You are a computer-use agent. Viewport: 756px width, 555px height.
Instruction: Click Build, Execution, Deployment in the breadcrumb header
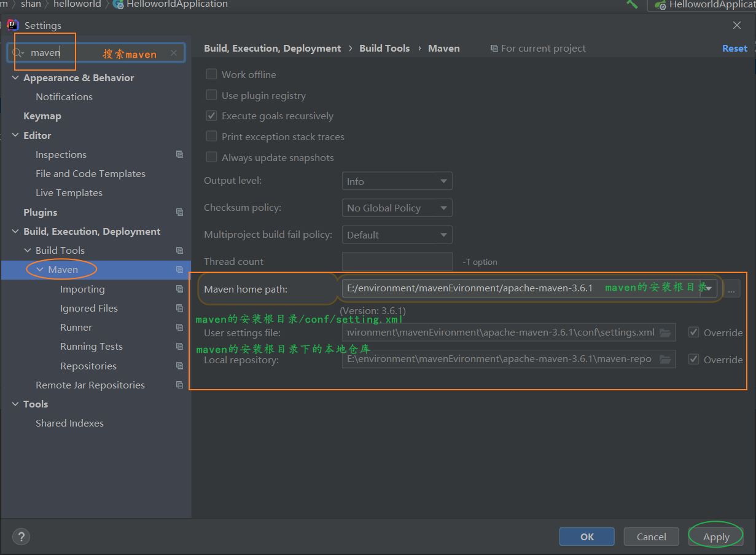(x=273, y=48)
